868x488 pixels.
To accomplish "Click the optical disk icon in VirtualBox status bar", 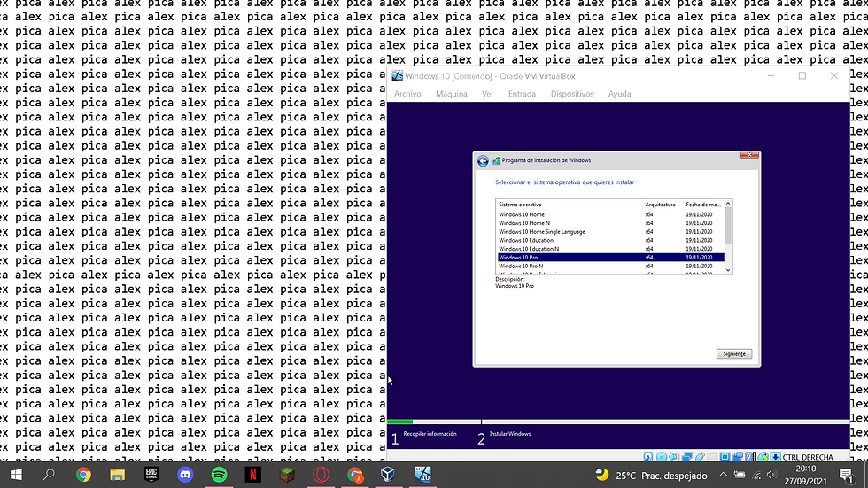I will 662,456.
